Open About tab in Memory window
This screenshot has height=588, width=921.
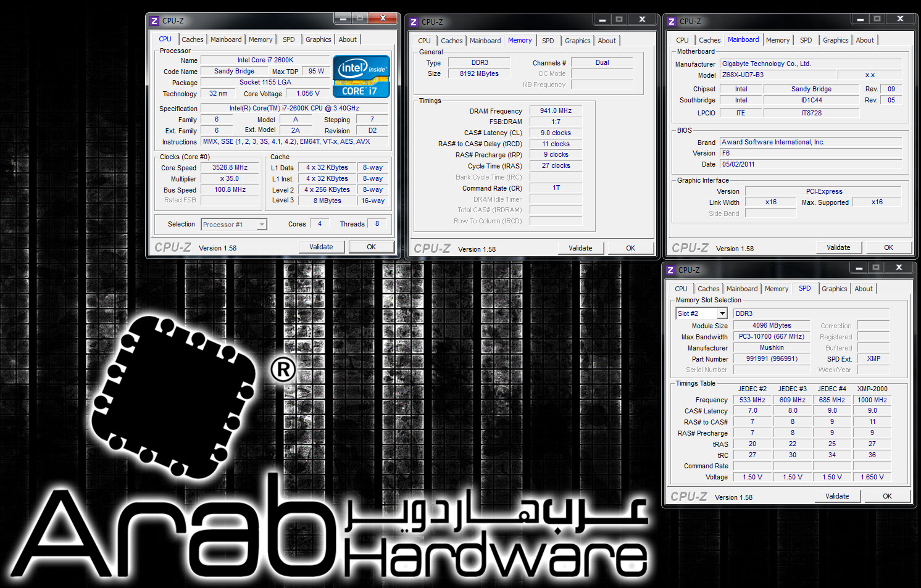[x=607, y=41]
